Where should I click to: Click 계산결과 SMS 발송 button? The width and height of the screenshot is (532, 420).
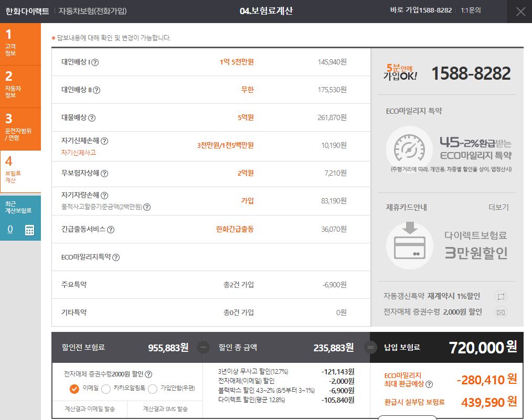click(165, 409)
